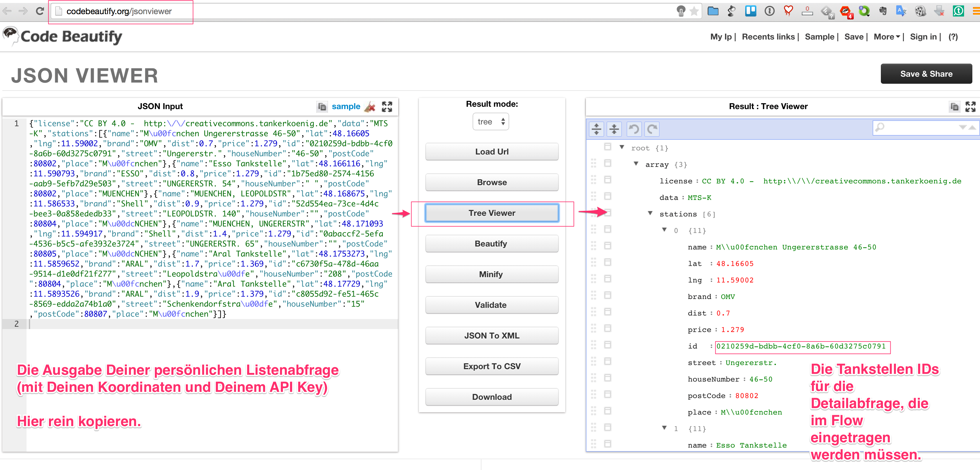Bookmark this page with the star
This screenshot has width=980, height=470.
coord(694,11)
